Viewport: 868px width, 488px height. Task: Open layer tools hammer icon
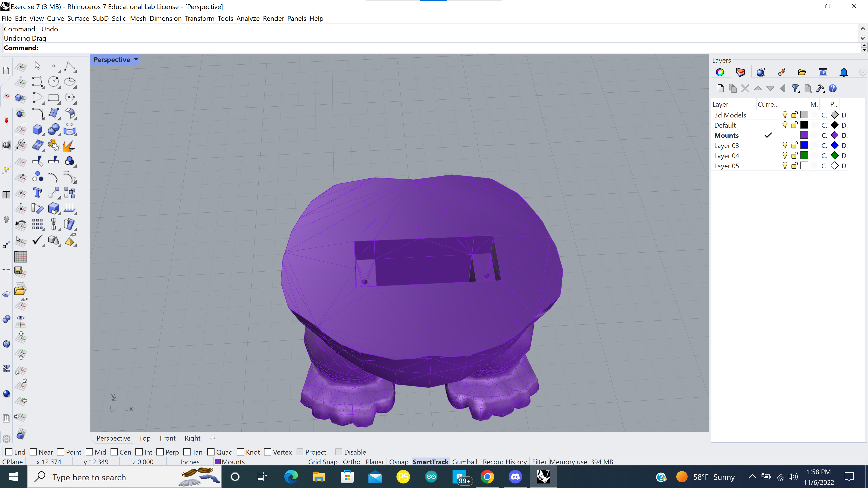tap(820, 88)
